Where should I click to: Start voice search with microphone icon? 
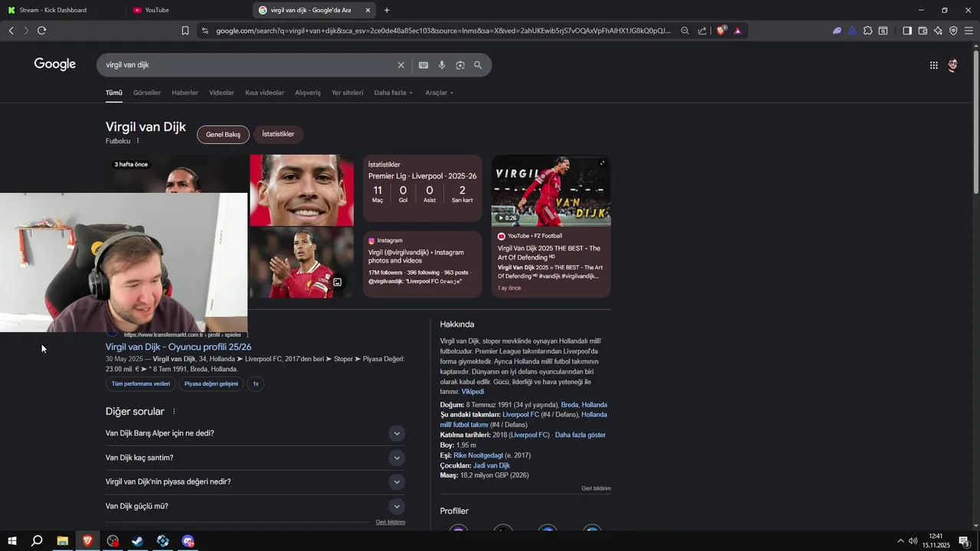tap(442, 65)
